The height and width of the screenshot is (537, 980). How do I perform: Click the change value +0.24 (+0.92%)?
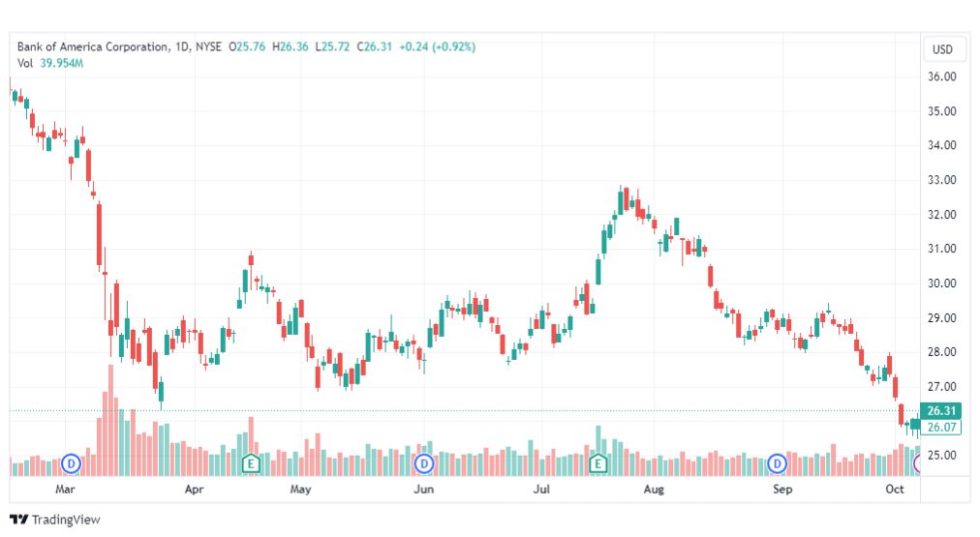click(x=438, y=46)
